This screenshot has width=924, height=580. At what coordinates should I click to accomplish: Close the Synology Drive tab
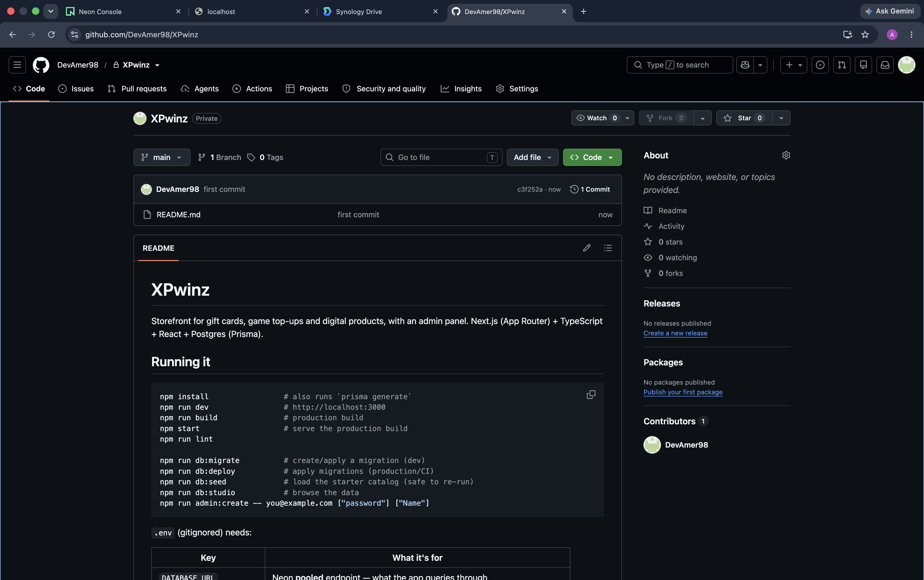coord(436,12)
